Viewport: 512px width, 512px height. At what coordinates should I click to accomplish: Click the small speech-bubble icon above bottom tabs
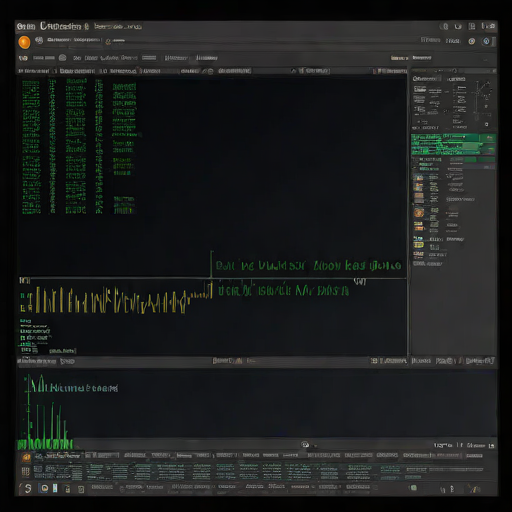[x=305, y=444]
